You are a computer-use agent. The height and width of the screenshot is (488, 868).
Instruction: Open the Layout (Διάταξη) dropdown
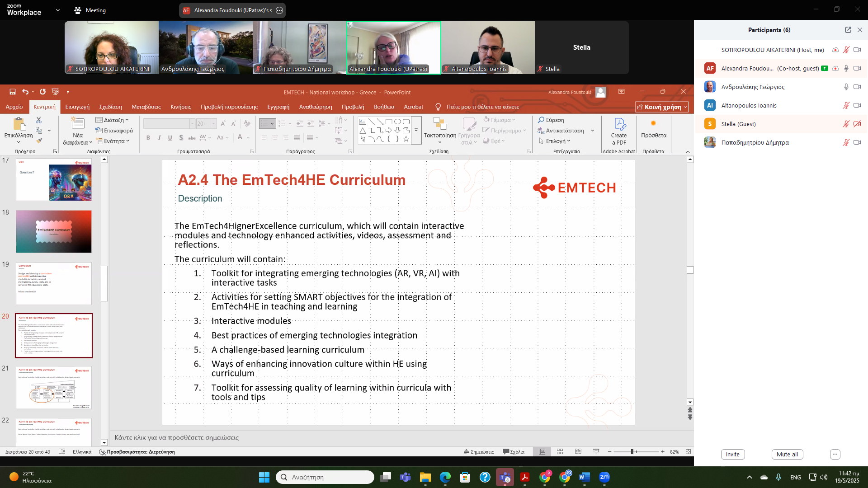(x=113, y=120)
